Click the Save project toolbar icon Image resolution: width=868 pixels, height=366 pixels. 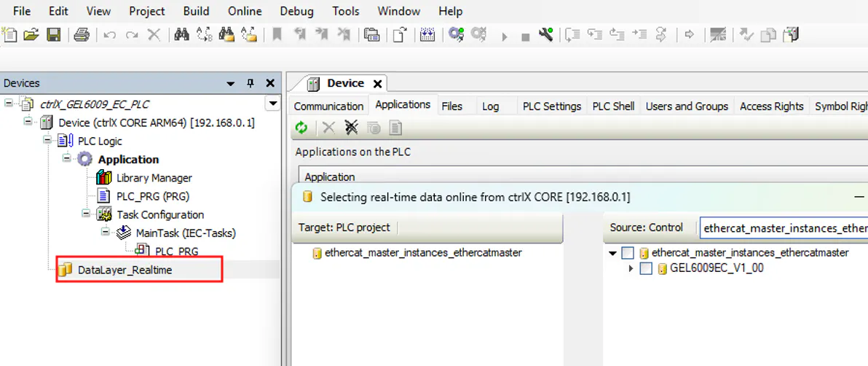click(53, 34)
